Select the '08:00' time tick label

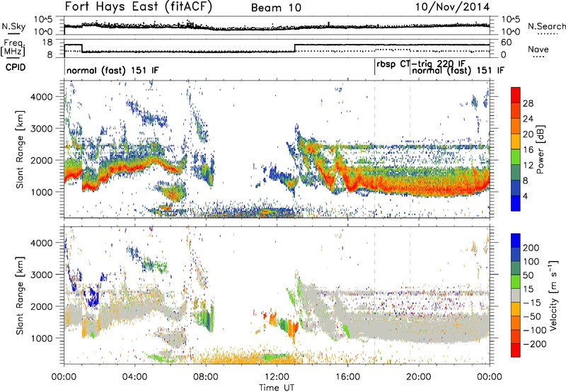coord(205,377)
